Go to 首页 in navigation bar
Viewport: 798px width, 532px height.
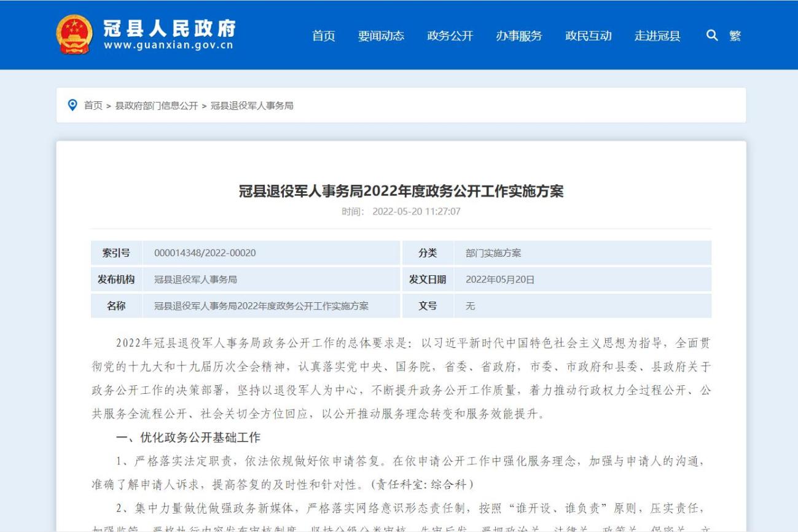click(324, 36)
